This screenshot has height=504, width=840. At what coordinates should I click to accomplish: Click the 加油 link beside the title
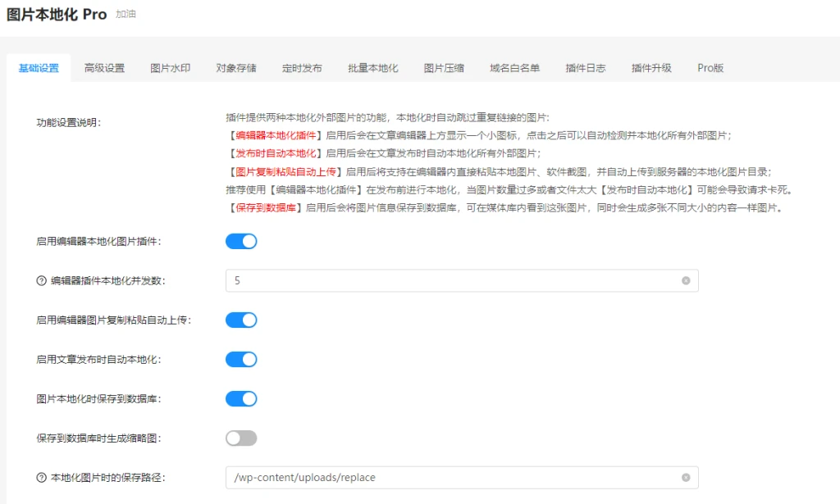pyautogui.click(x=126, y=15)
